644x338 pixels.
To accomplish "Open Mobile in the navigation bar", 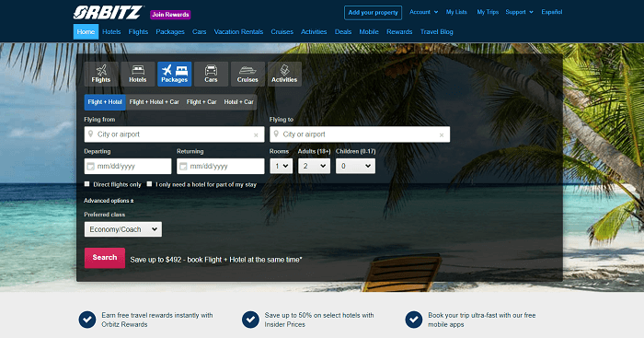I will [x=369, y=31].
